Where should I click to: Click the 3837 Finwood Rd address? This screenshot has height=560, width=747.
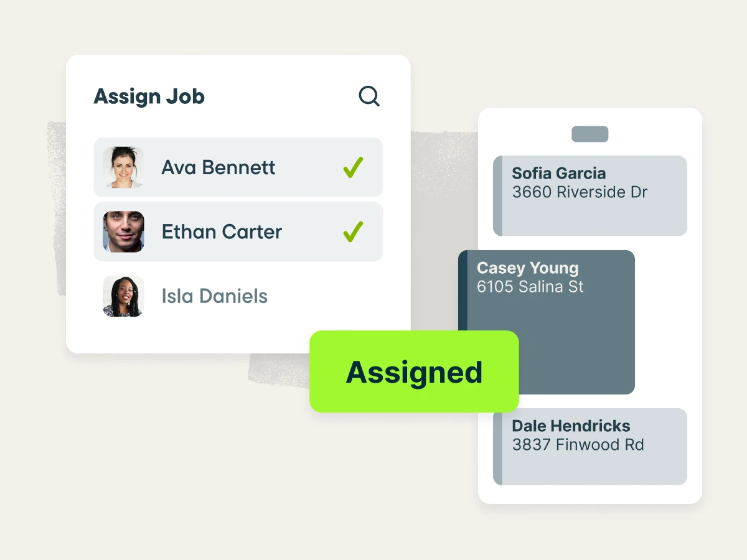pos(578,445)
